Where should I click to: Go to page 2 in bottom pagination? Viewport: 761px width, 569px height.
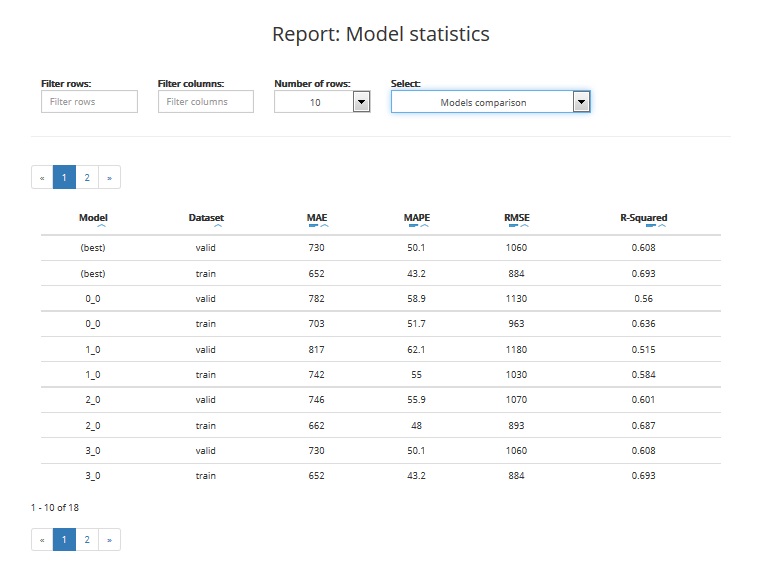87,540
